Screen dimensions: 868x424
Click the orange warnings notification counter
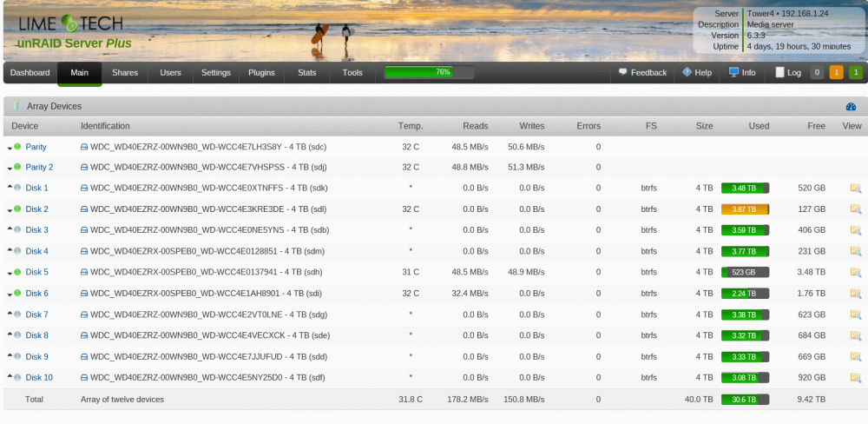837,73
